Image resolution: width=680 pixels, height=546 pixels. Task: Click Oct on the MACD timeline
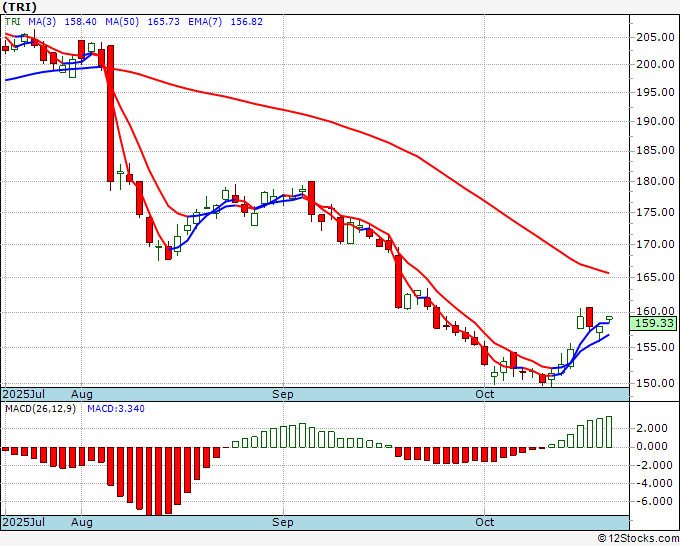click(x=484, y=522)
